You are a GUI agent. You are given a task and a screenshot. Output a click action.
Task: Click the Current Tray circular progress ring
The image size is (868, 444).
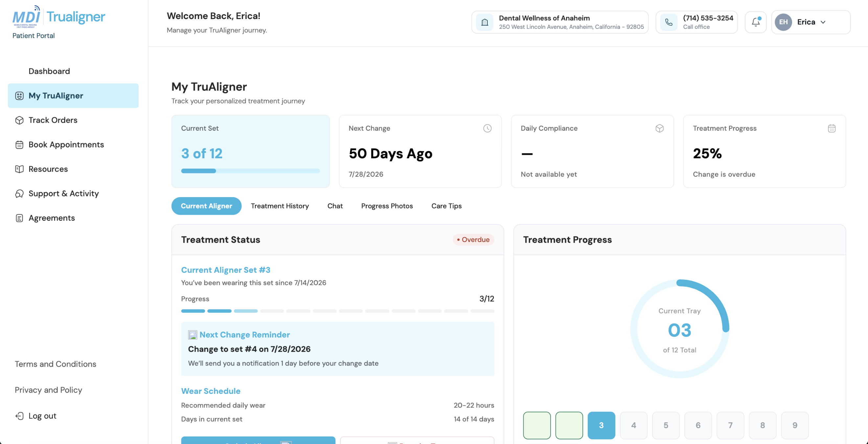point(679,329)
